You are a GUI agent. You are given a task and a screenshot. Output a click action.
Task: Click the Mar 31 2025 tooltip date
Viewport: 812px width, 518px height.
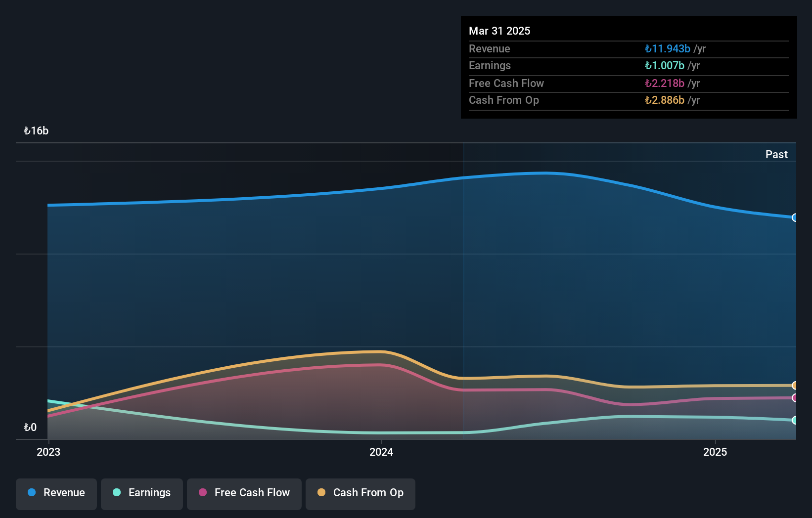click(x=499, y=31)
